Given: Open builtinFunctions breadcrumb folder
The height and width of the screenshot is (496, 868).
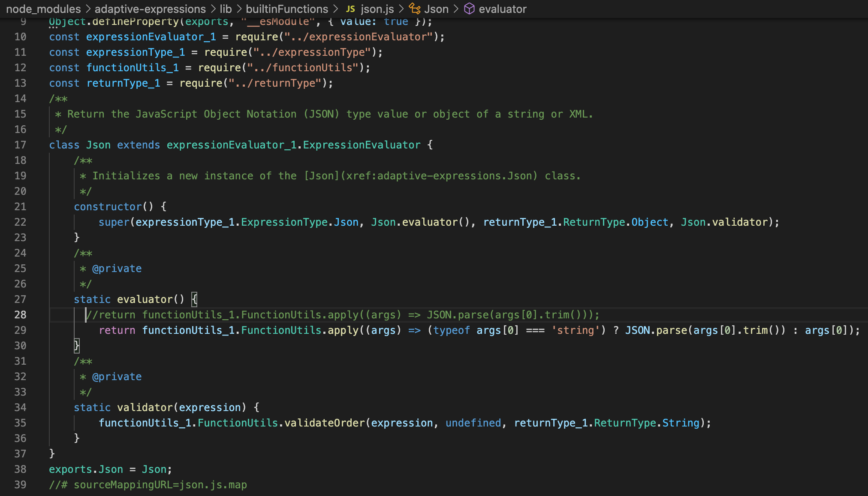Looking at the screenshot, I should coord(287,9).
